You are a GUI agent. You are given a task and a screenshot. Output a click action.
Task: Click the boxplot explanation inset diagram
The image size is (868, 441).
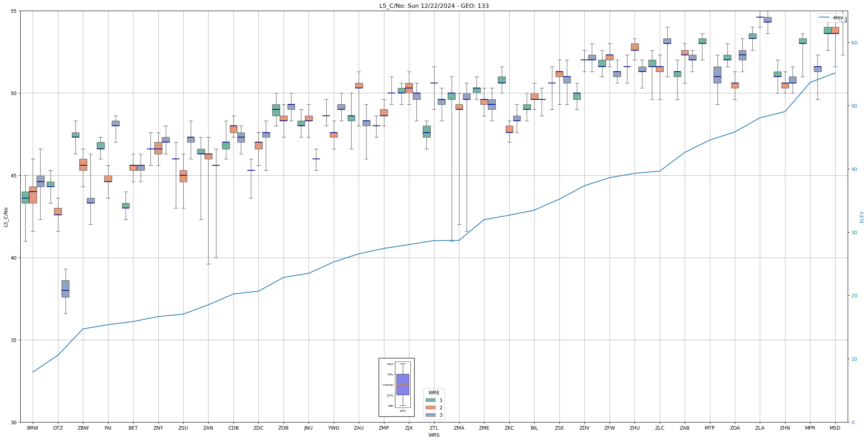tap(396, 387)
